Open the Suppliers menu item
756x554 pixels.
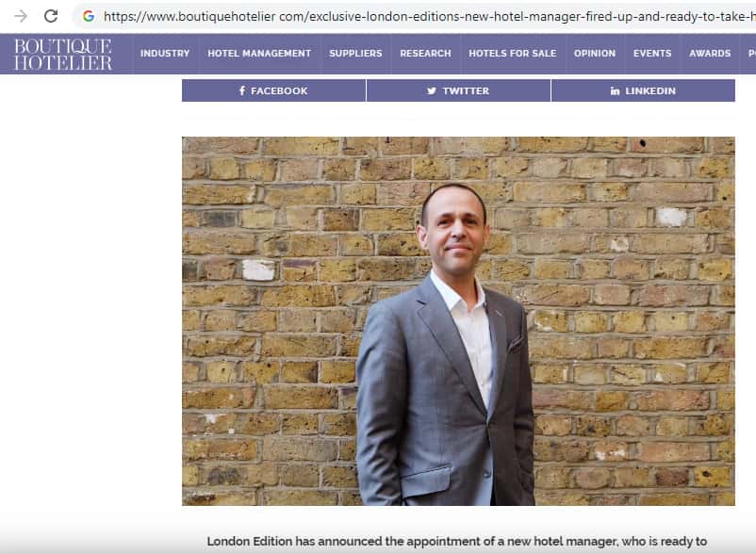pos(355,54)
